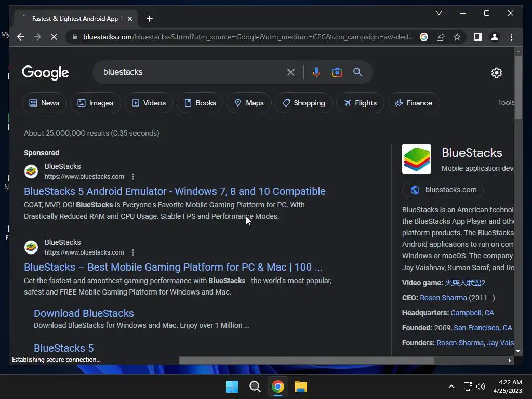
Task: Click the Google logo
Action: pos(45,73)
